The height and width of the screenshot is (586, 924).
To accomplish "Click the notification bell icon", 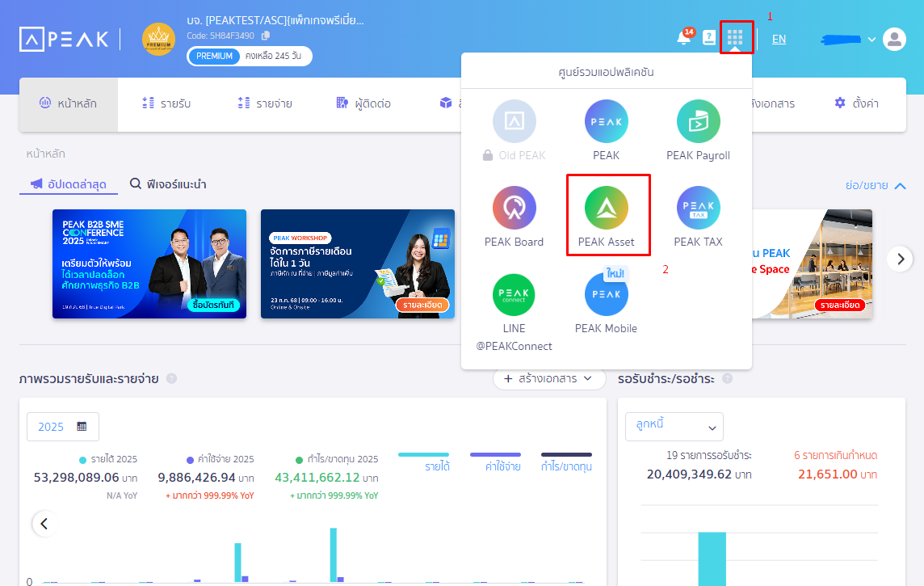I will pos(683,38).
